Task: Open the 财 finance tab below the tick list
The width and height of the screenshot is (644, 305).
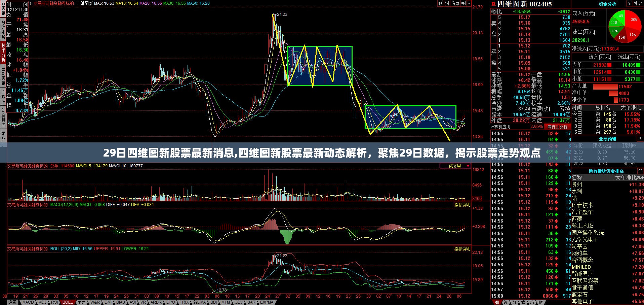Action: (x=541, y=302)
